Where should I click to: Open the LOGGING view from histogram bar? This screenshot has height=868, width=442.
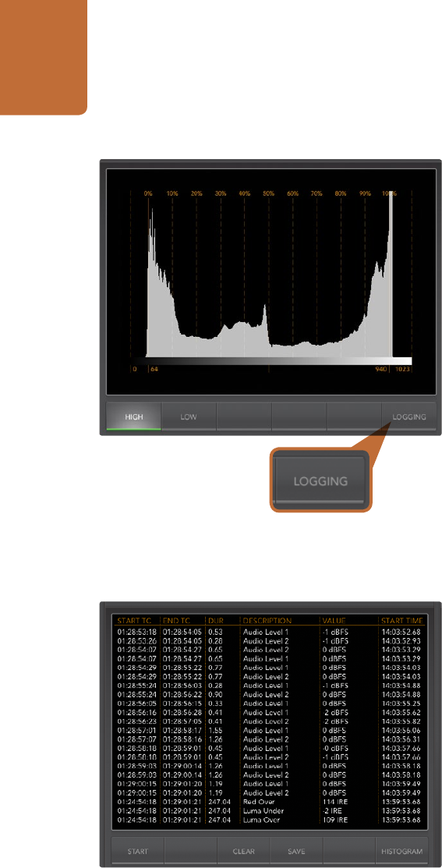pos(408,416)
